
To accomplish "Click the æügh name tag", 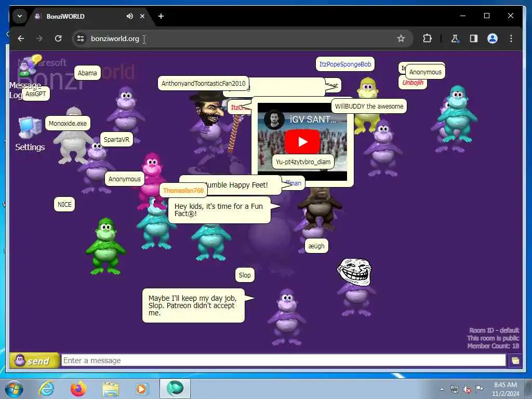I will 316,246.
